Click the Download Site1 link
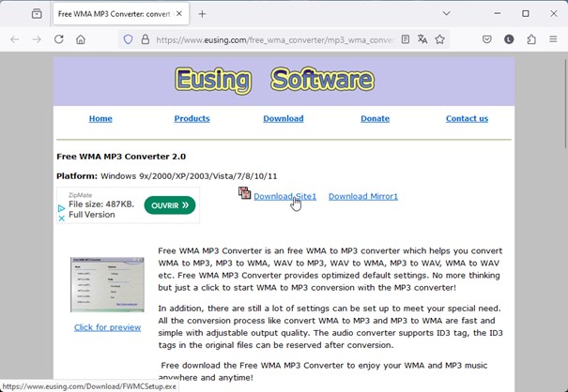 284,196
